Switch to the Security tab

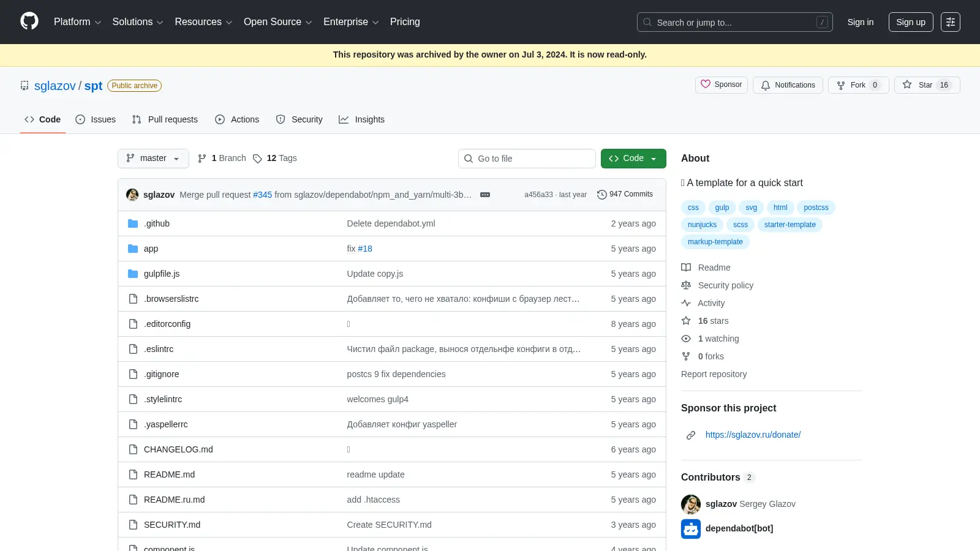299,119
